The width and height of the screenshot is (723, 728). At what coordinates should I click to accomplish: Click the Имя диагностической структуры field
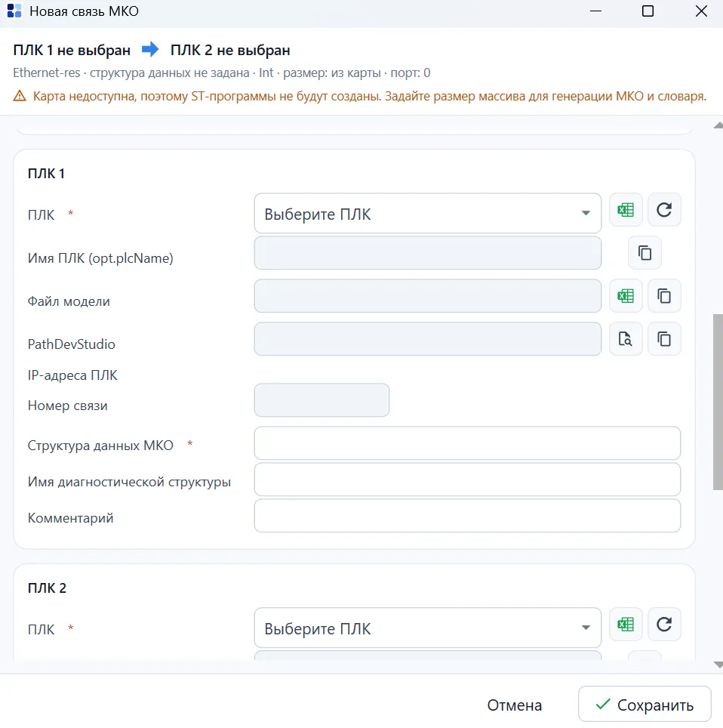click(x=467, y=480)
